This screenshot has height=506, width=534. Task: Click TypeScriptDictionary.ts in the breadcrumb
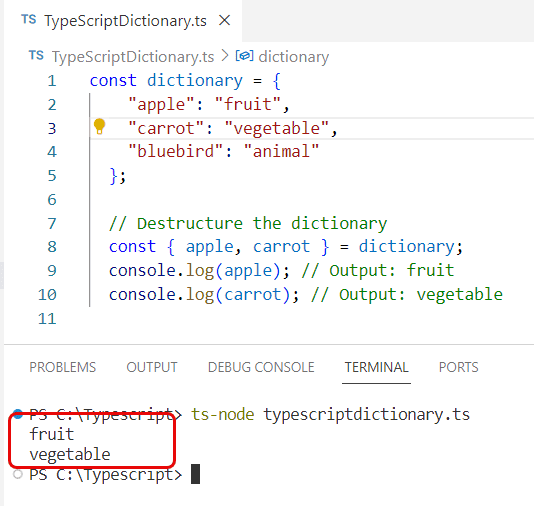pos(133,57)
